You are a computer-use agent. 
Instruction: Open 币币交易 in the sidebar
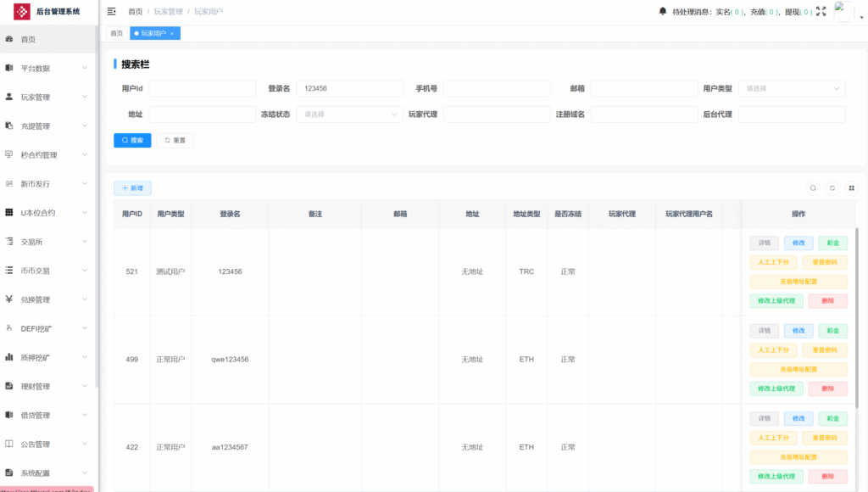tap(48, 271)
